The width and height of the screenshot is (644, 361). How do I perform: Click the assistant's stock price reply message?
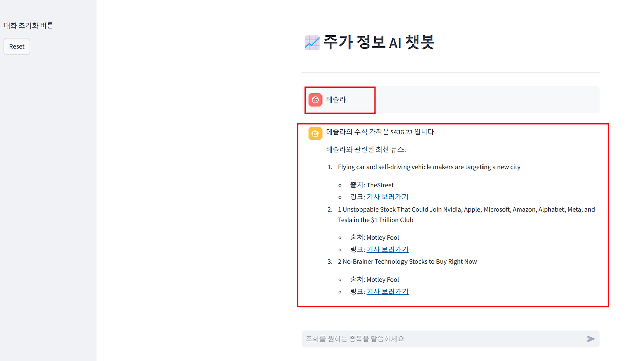pos(380,132)
